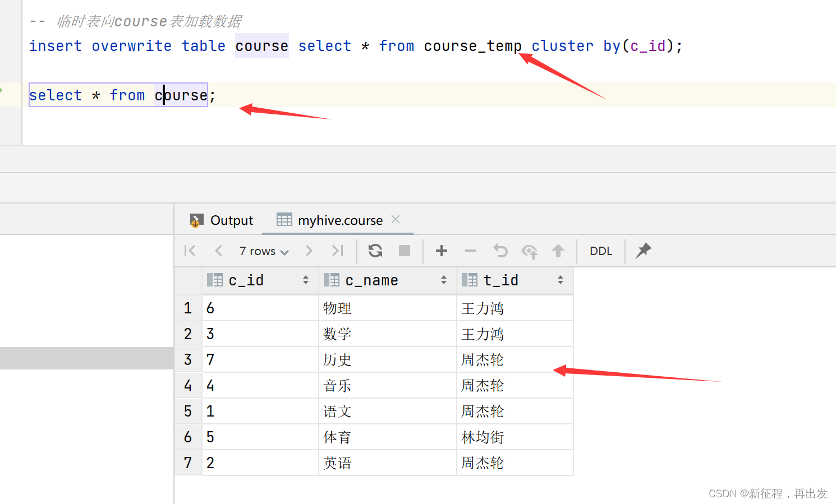This screenshot has width=836, height=504.
Task: Click c_id cell with value 6
Action: tap(260, 308)
